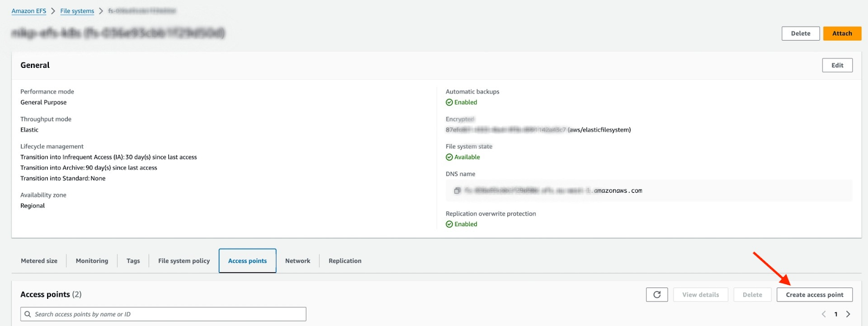Click the DNS name label
The width and height of the screenshot is (868, 326).
point(461,174)
